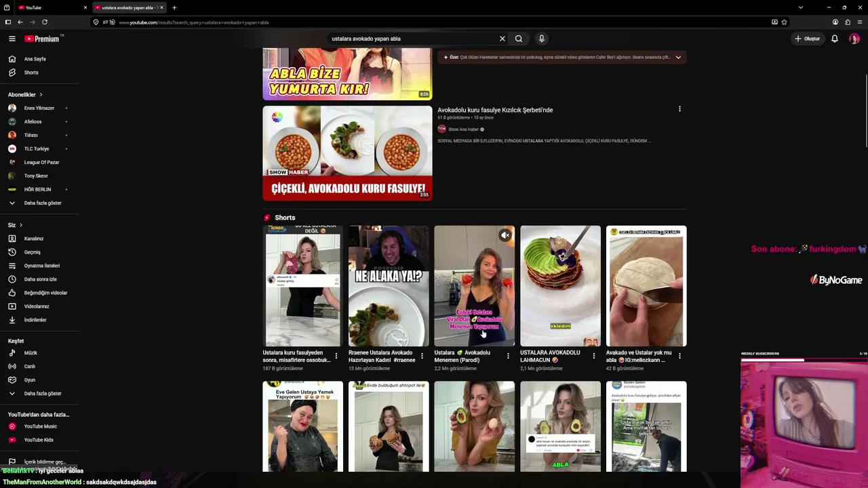868x488 pixels.
Task: Open a new browser tab
Action: coord(174,7)
